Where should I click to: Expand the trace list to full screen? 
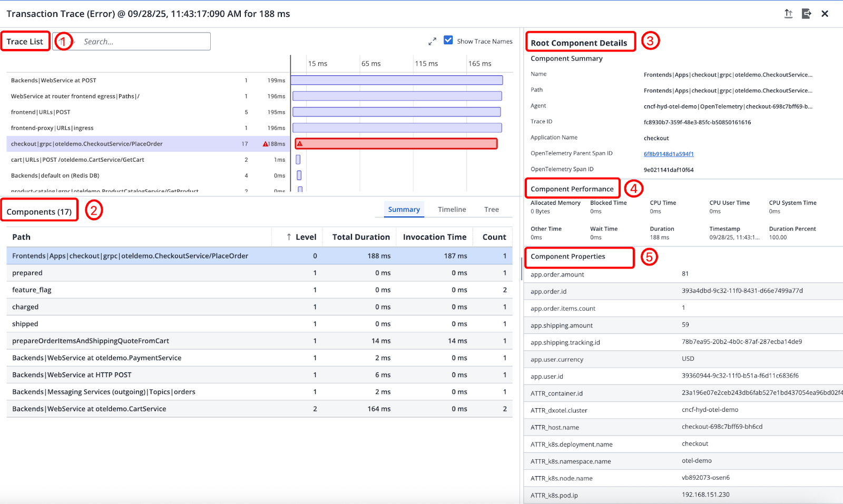coord(432,41)
